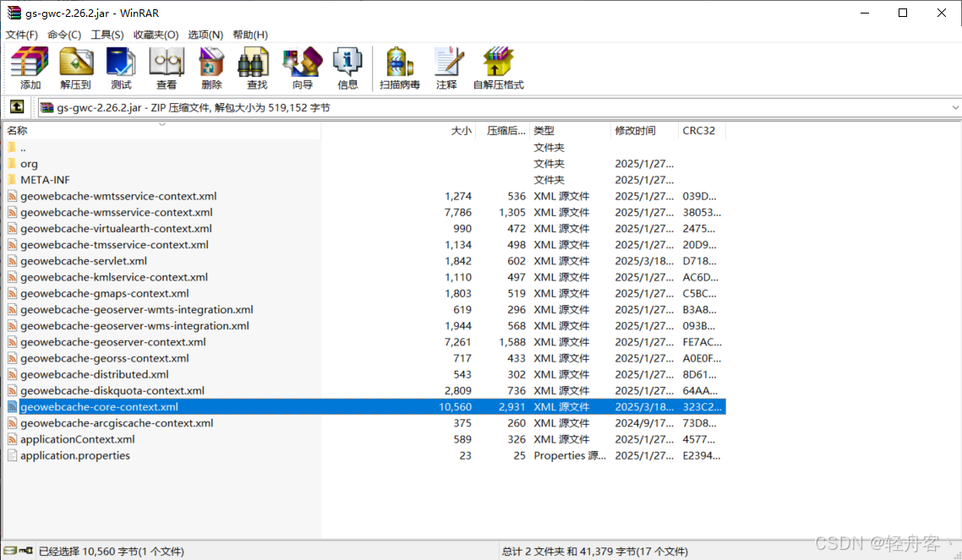This screenshot has width=962, height=560.
Task: Sort by Name (名称) column header
Action: (x=162, y=131)
